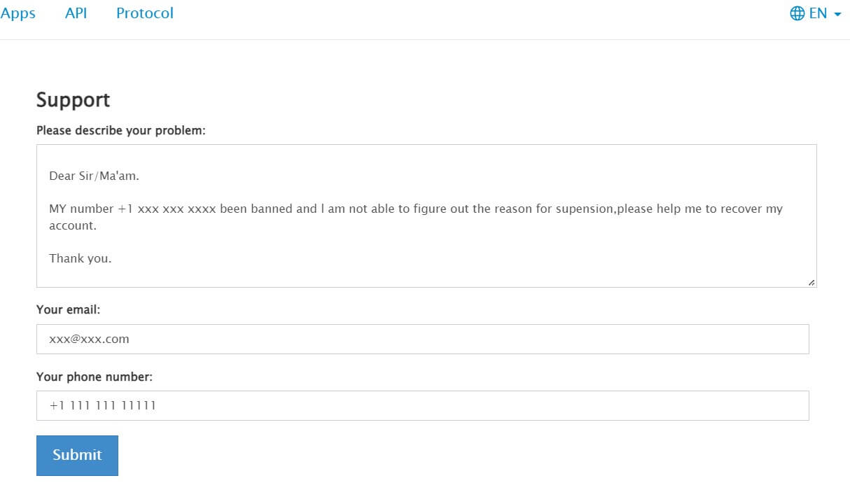The width and height of the screenshot is (850, 504).
Task: Go to the API page link
Action: [x=76, y=13]
